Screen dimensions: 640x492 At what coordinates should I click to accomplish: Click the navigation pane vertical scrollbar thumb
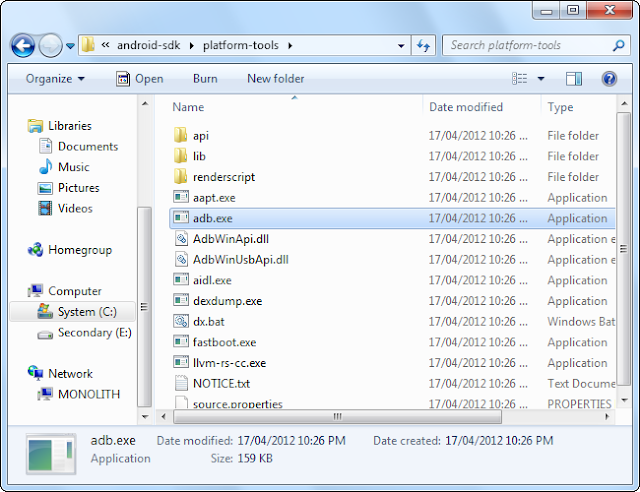pos(144,307)
